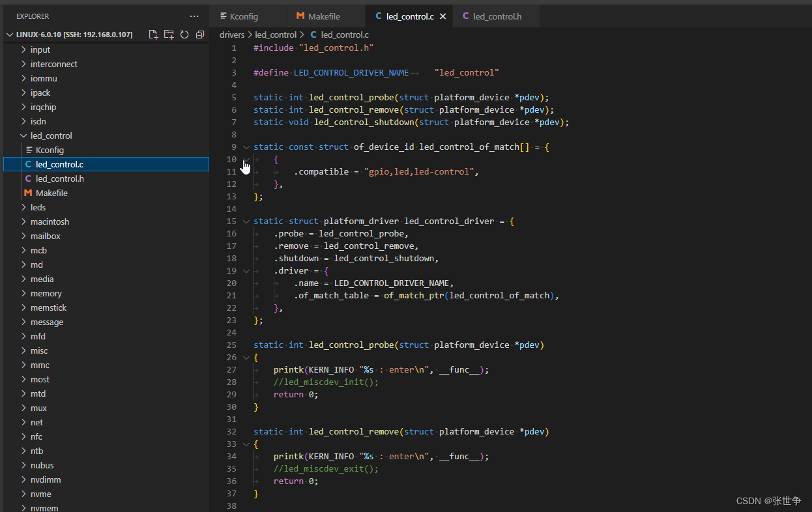The height and width of the screenshot is (512, 812).
Task: Collapse the led_control folder in Explorer
Action: coord(24,135)
